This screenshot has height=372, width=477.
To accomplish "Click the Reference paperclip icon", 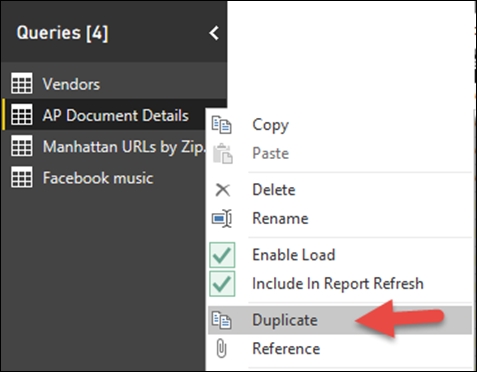I will (x=221, y=348).
